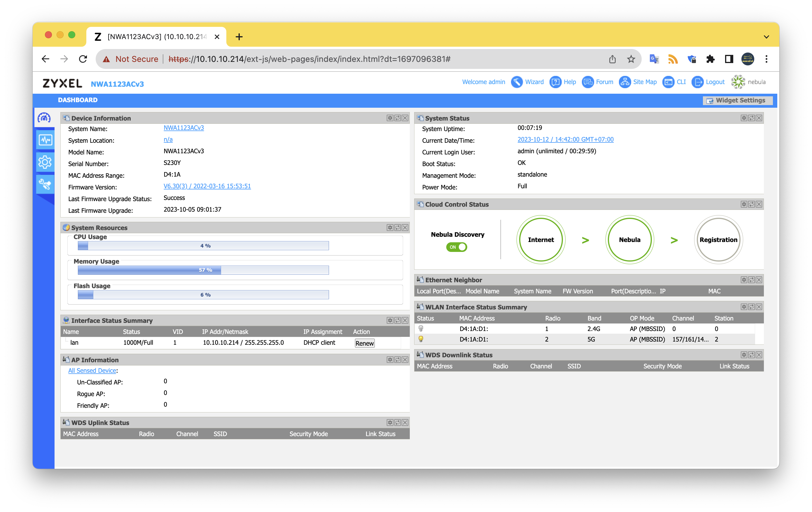Open Cloud Control Status widget settings gear

click(x=744, y=204)
